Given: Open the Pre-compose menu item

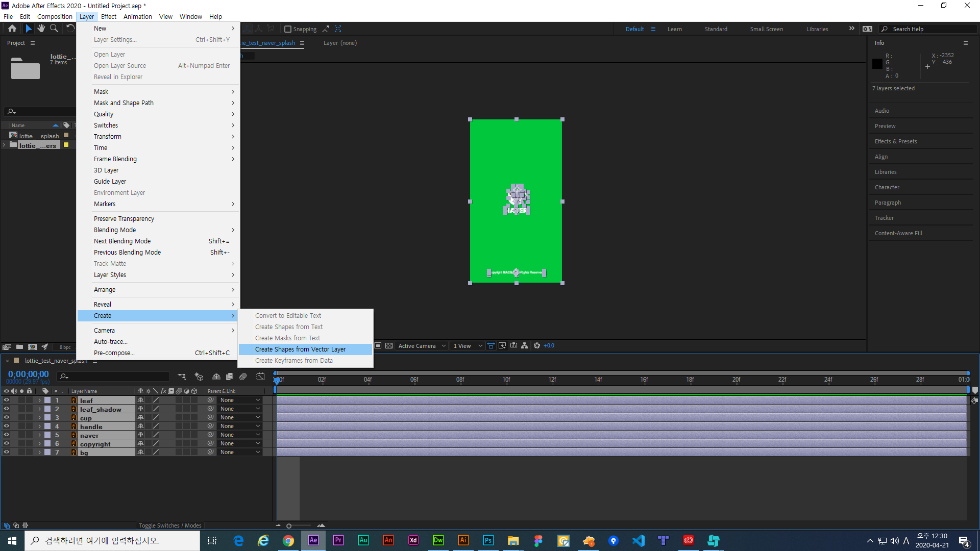Looking at the screenshot, I should 114,353.
